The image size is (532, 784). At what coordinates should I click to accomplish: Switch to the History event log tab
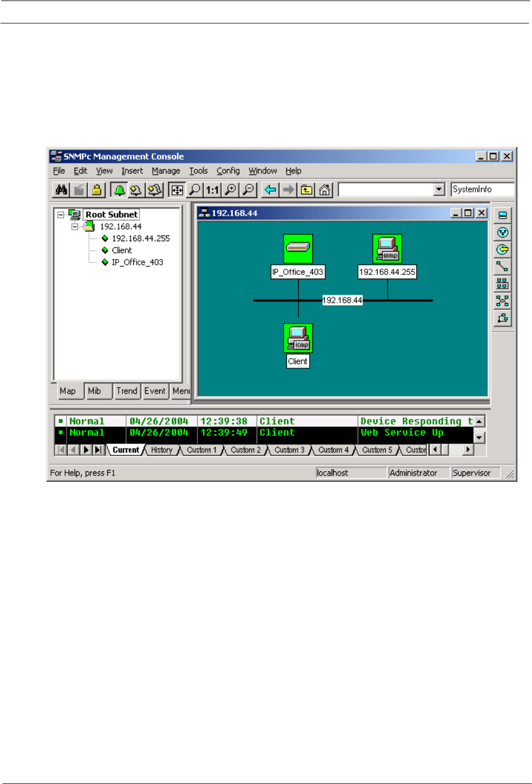(161, 450)
